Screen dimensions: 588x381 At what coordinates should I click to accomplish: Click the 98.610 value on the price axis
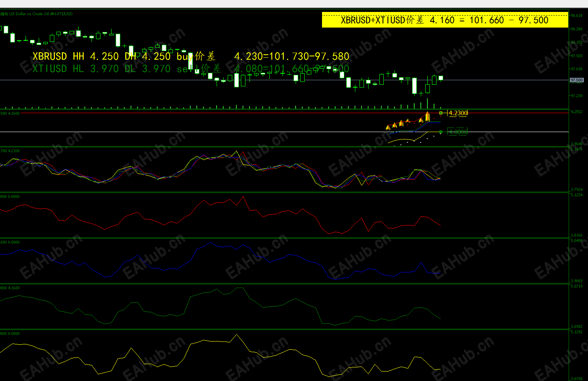pos(576,16)
